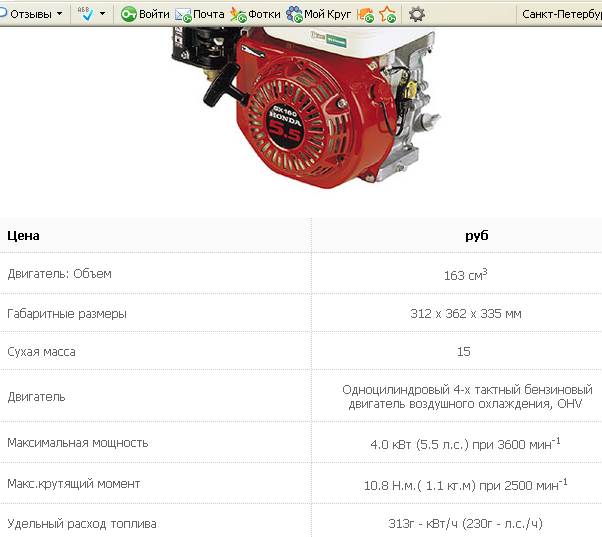The image size is (602, 537).
Task: Click the star bookmarks toolbar icon
Action: click(387, 15)
